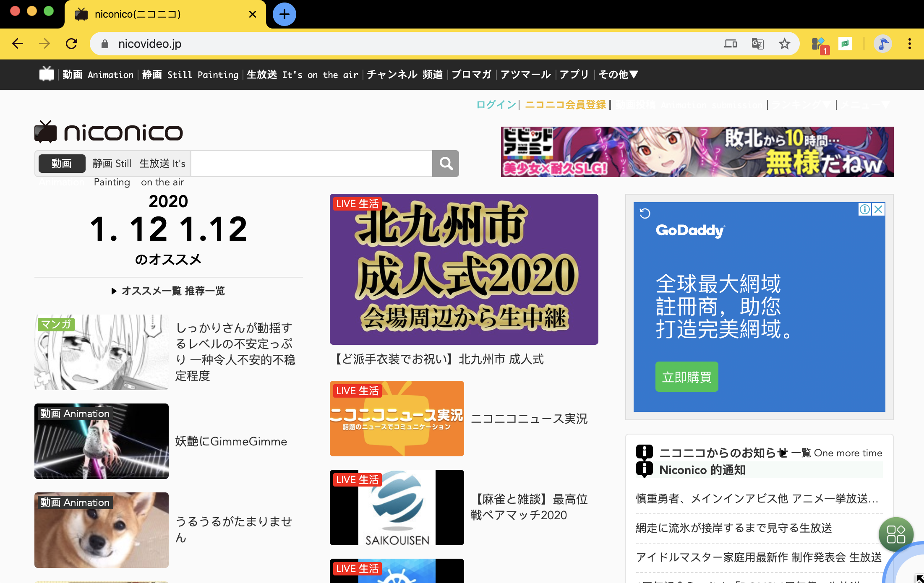Click the ログイン login link

pos(496,105)
